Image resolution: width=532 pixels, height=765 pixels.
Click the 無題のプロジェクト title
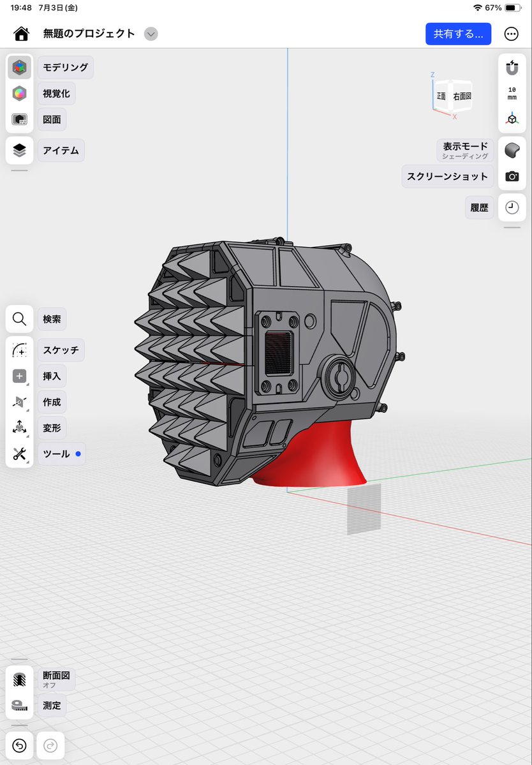click(x=89, y=34)
